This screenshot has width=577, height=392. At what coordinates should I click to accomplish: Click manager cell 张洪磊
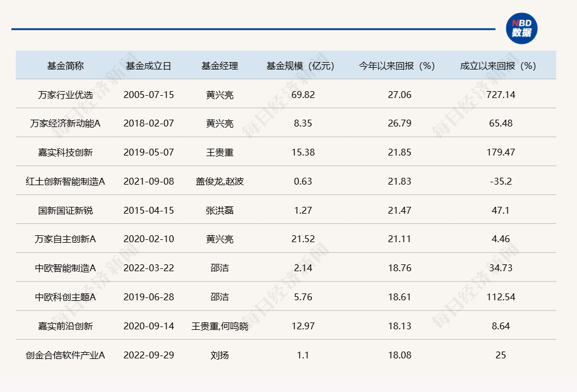tap(220, 210)
